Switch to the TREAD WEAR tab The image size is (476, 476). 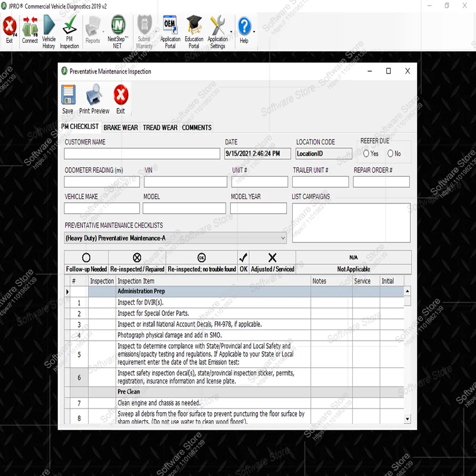click(160, 128)
